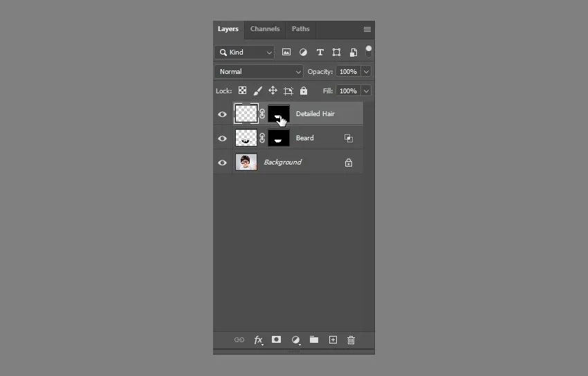Filter for shape layers icon
The width and height of the screenshot is (588, 376).
point(336,52)
